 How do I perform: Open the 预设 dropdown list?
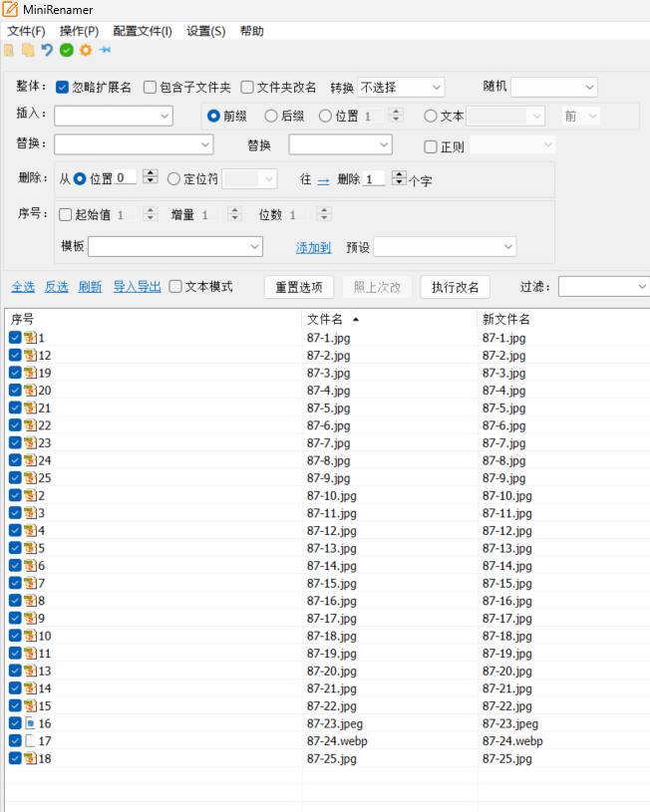[x=445, y=246]
